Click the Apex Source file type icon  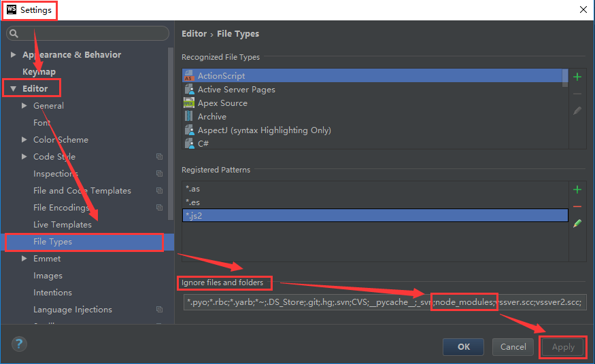click(189, 103)
